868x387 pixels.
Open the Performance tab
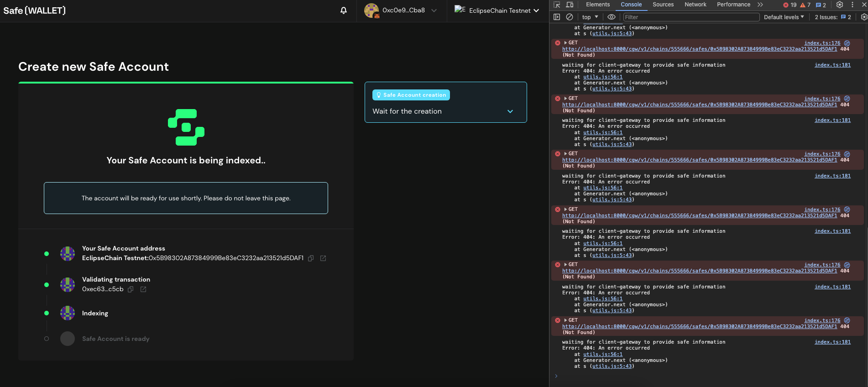pos(733,5)
